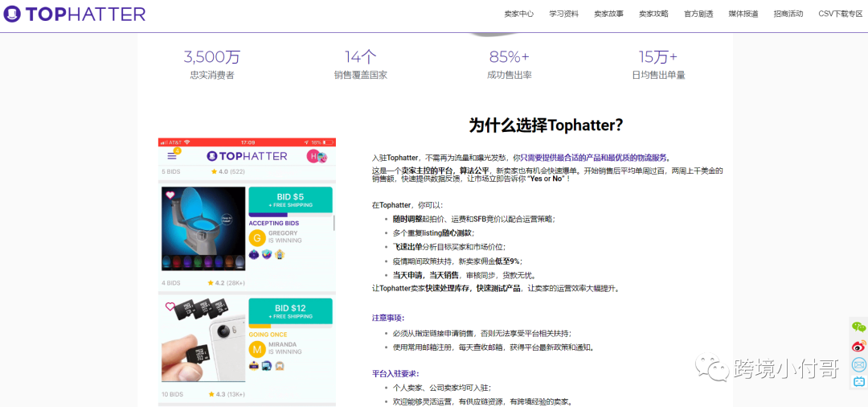Image resolution: width=868 pixels, height=407 pixels.
Task: Click the second badge icon under Gregory
Action: pyautogui.click(x=266, y=254)
